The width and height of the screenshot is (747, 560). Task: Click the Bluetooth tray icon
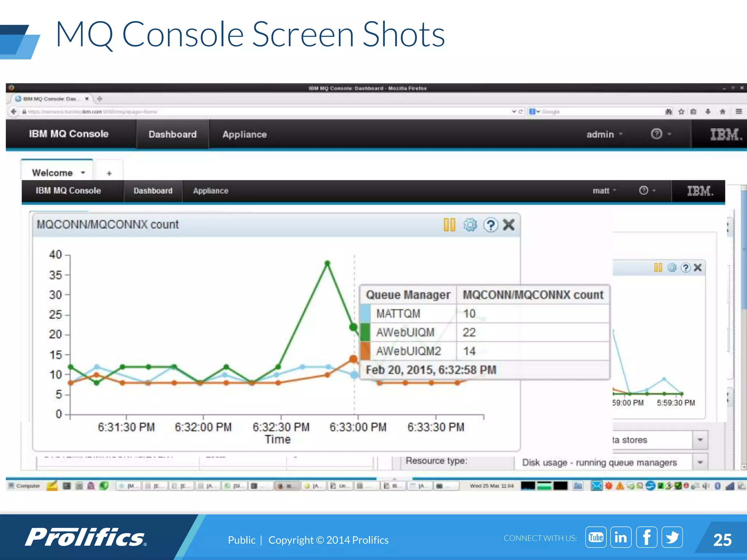(717, 486)
